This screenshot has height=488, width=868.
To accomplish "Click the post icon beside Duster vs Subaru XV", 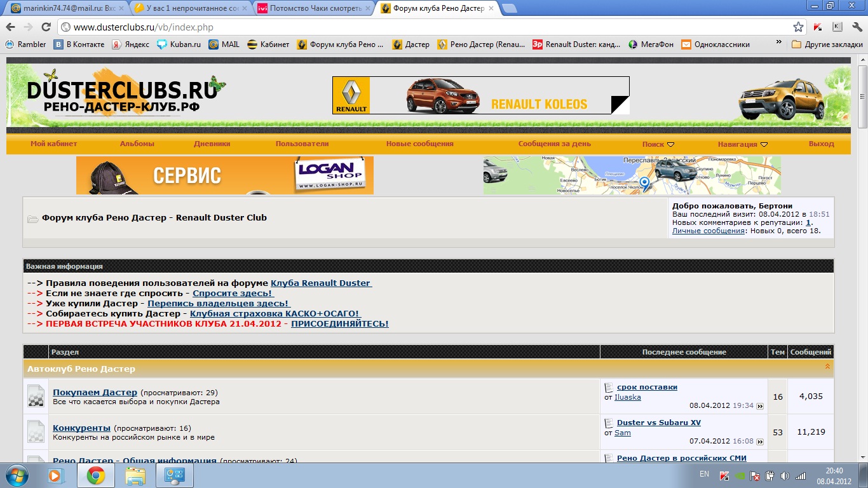I will point(609,423).
